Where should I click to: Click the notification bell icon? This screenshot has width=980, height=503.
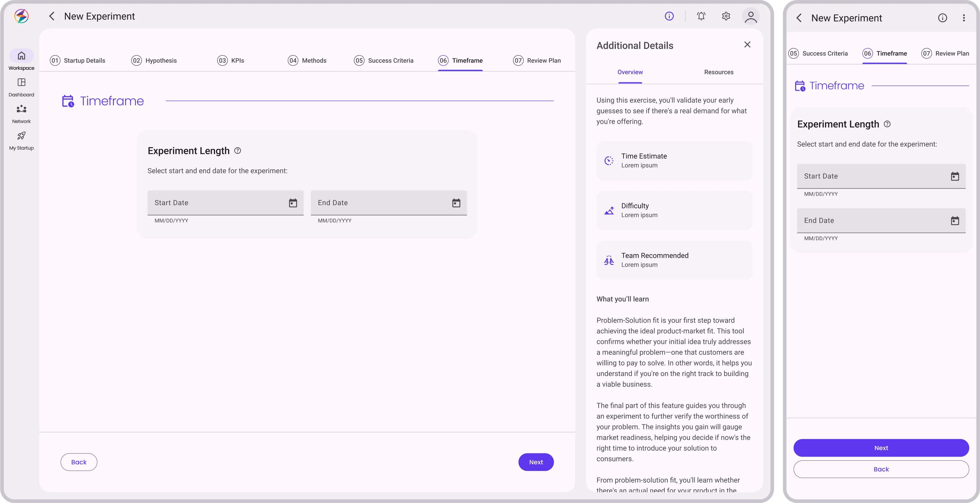[x=701, y=16]
